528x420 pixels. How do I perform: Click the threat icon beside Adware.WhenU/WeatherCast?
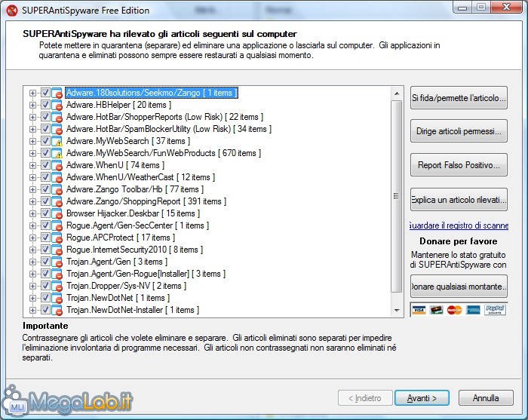coord(57,177)
